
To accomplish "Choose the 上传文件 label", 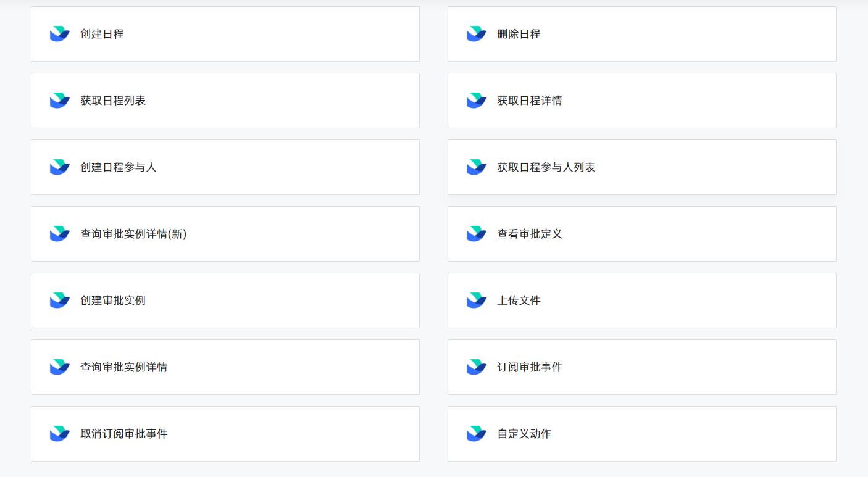I will [x=519, y=301].
